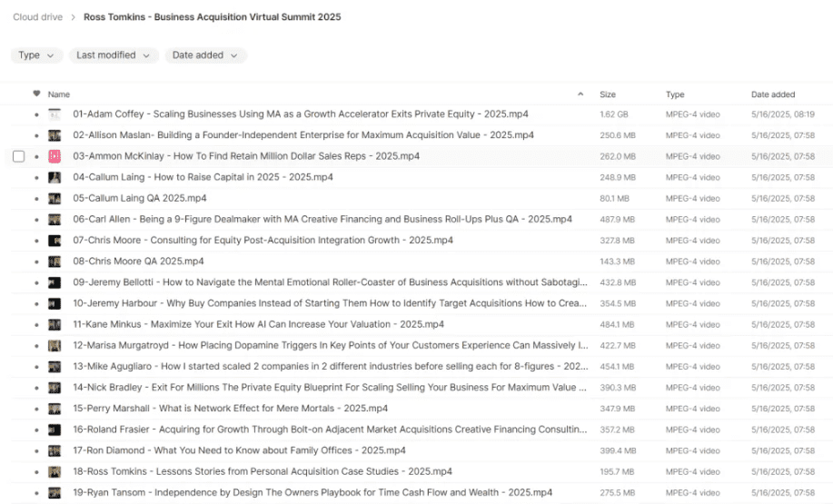
Task: Tick the checkbox beside 03-Ammon McKinlay file
Action: pyautogui.click(x=18, y=156)
